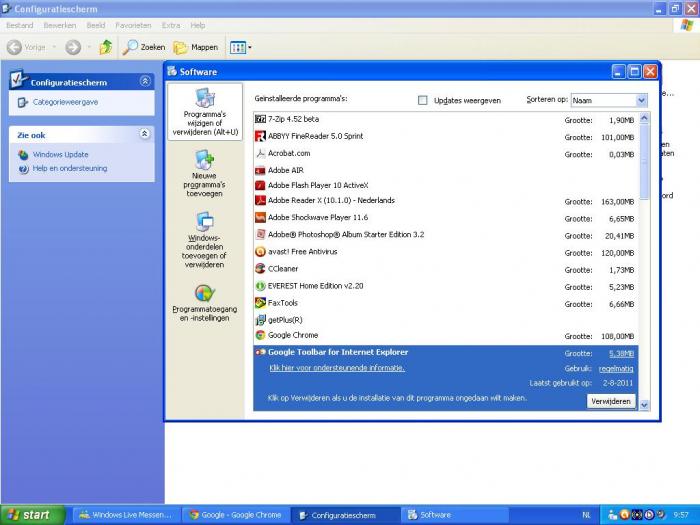Viewport: 700px width, 525px height.
Task: Select 'avast! Free Antivirus' entry text
Action: [x=303, y=252]
